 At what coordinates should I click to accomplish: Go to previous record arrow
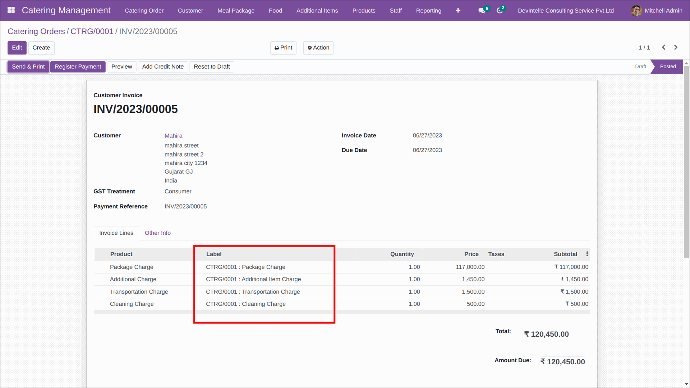pos(664,48)
